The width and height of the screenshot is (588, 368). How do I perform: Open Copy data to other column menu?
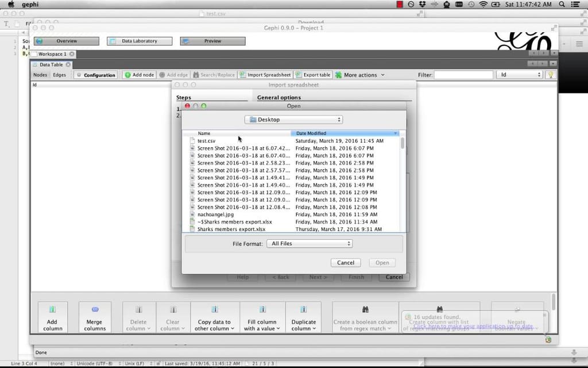pyautogui.click(x=215, y=317)
